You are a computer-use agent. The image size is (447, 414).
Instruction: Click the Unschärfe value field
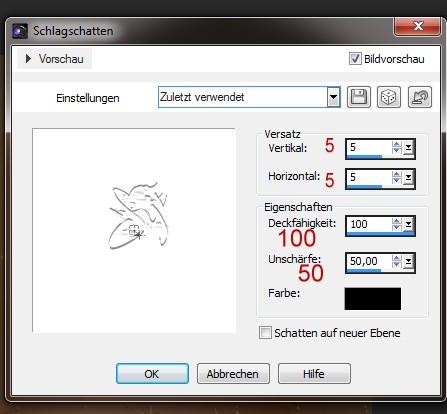(369, 262)
